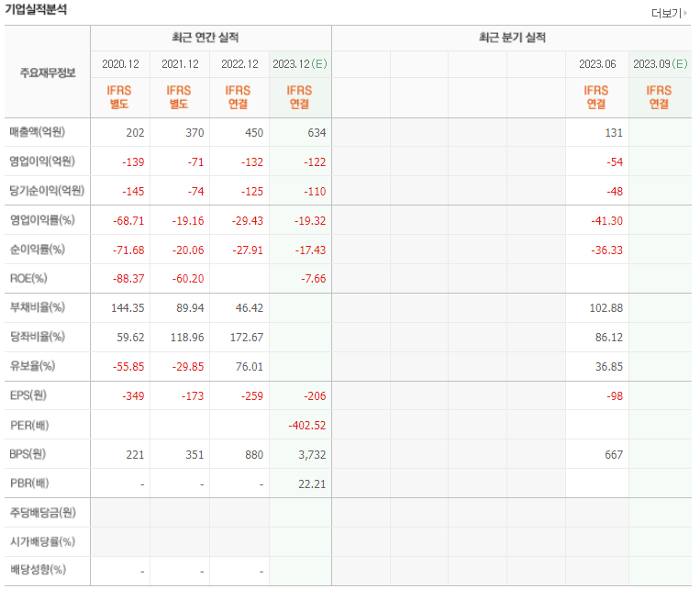The image size is (700, 589).
Task: Select the ROE(%) row label
Action: [28, 279]
